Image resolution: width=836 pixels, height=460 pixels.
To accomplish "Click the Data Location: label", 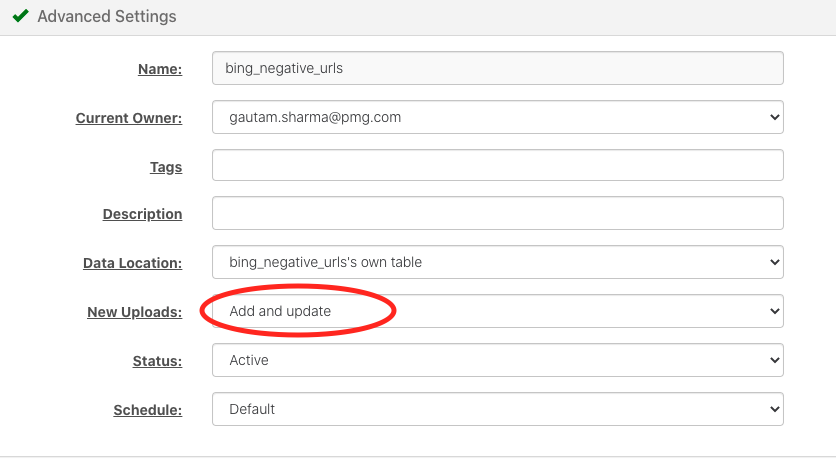I will point(132,263).
